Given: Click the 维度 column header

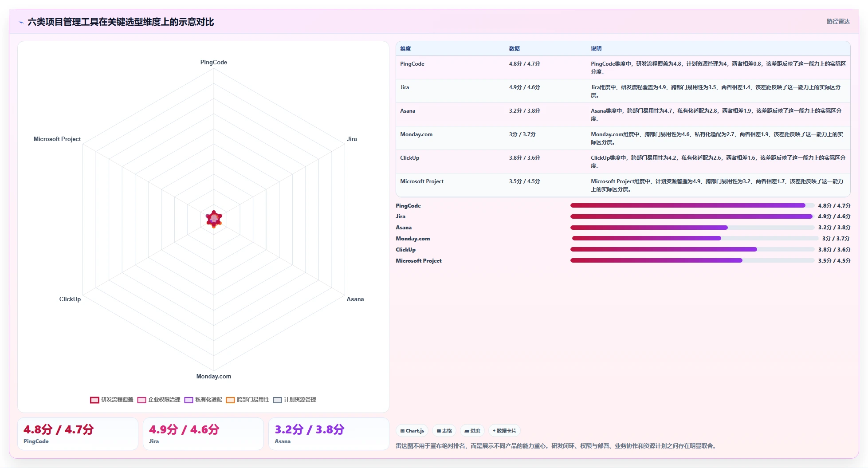Looking at the screenshot, I should click(405, 49).
